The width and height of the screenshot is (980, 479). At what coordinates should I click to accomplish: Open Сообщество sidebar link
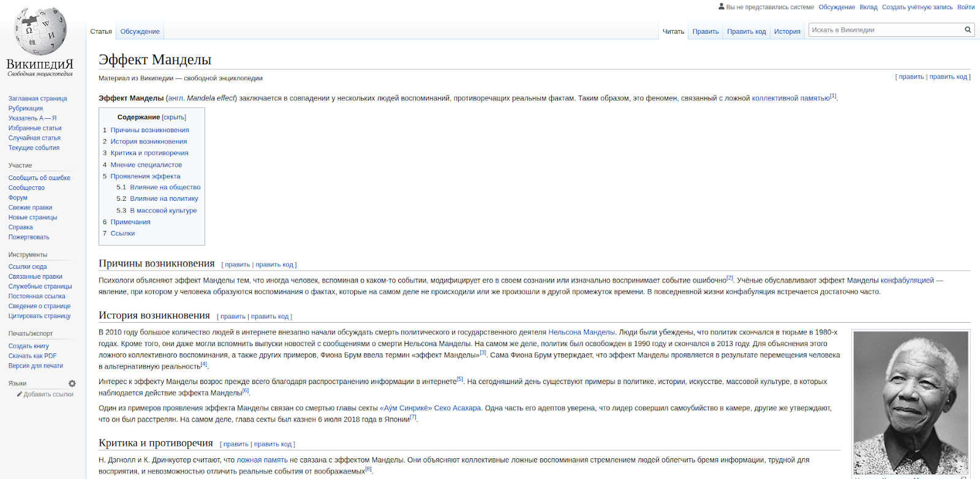(26, 187)
